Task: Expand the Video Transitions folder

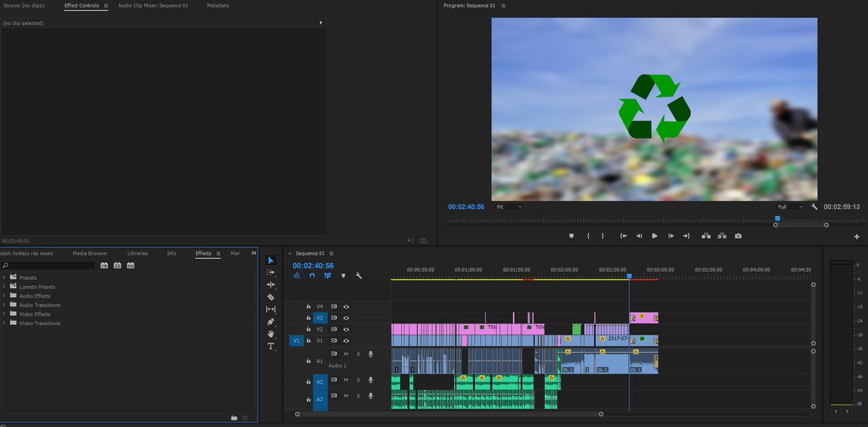Action: coord(4,323)
